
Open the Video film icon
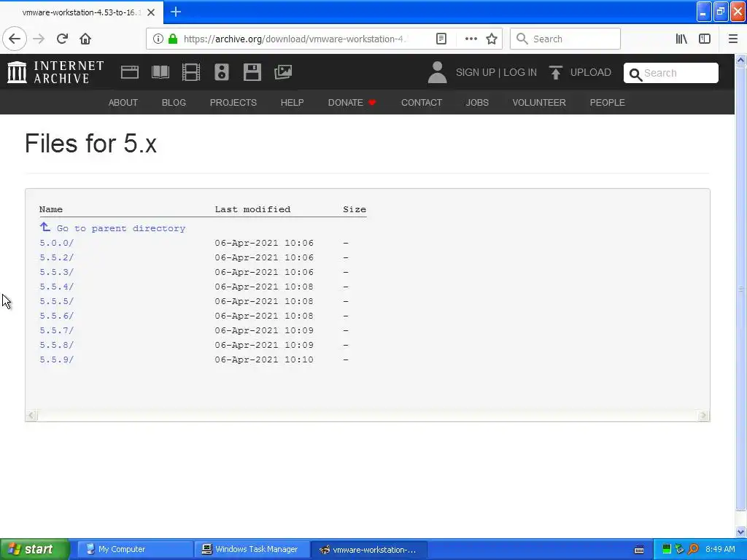click(x=191, y=72)
